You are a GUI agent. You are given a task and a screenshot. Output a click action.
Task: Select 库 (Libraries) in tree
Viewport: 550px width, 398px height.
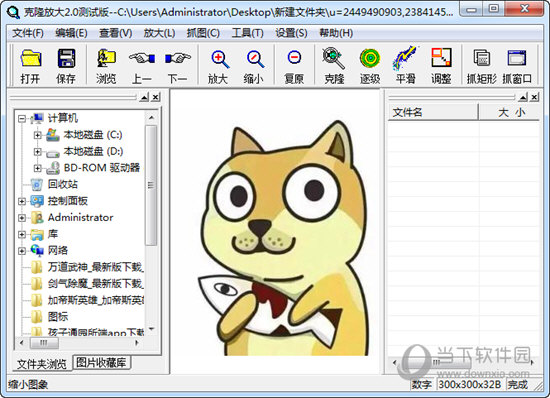pyautogui.click(x=53, y=234)
